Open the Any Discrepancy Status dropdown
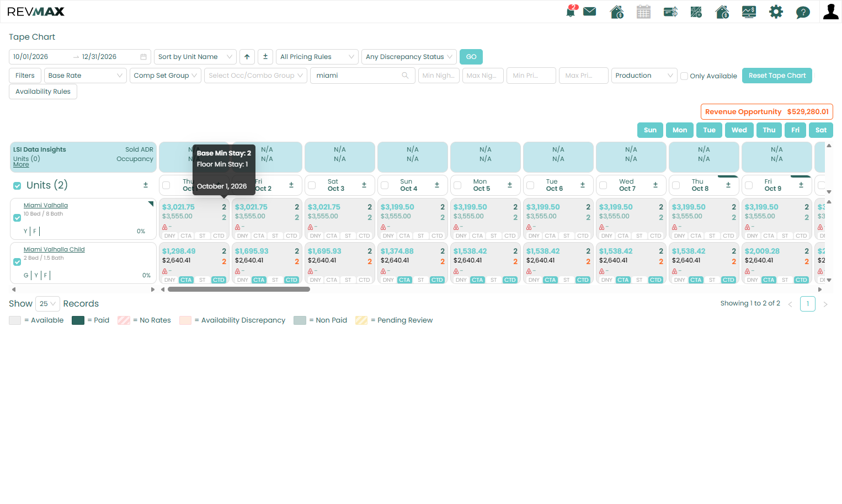Image resolution: width=842 pixels, height=504 pixels. pos(409,57)
